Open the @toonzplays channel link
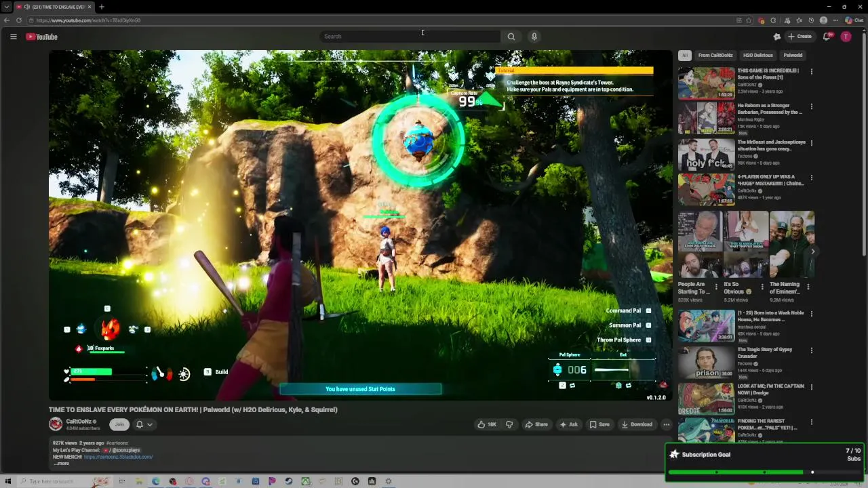Viewport: 868px width, 488px height. tap(122, 450)
